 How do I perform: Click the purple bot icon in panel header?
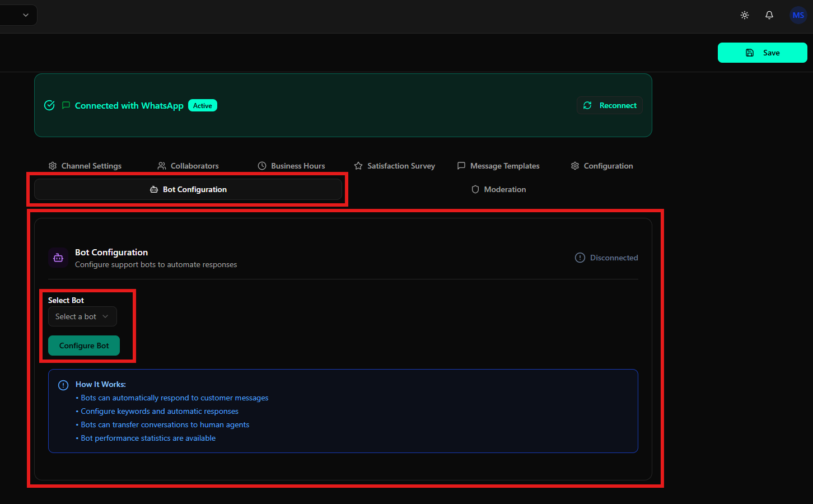58,258
